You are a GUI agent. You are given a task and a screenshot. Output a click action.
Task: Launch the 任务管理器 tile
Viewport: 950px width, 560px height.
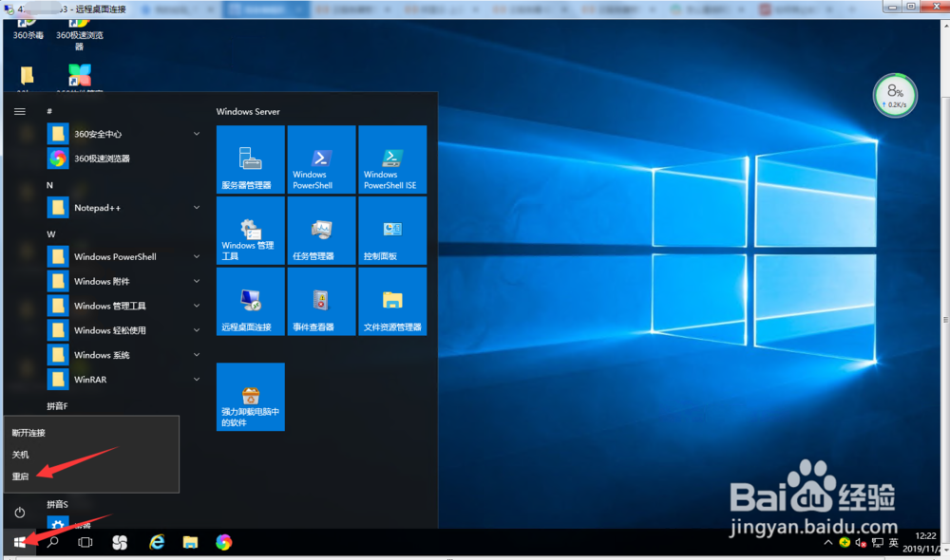coord(321,231)
